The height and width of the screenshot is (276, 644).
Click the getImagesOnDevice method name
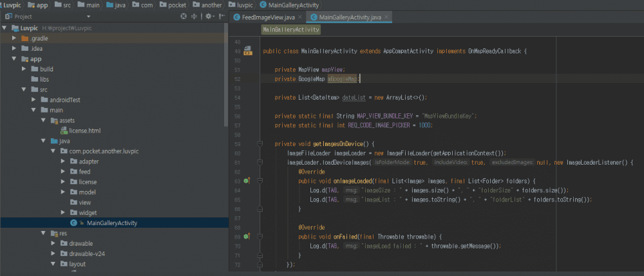338,144
